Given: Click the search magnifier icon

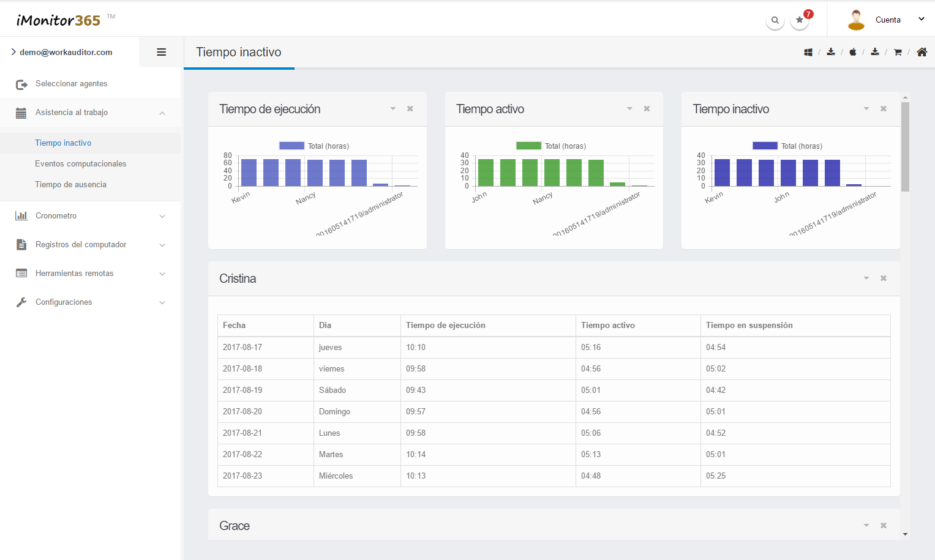Looking at the screenshot, I should point(775,20).
